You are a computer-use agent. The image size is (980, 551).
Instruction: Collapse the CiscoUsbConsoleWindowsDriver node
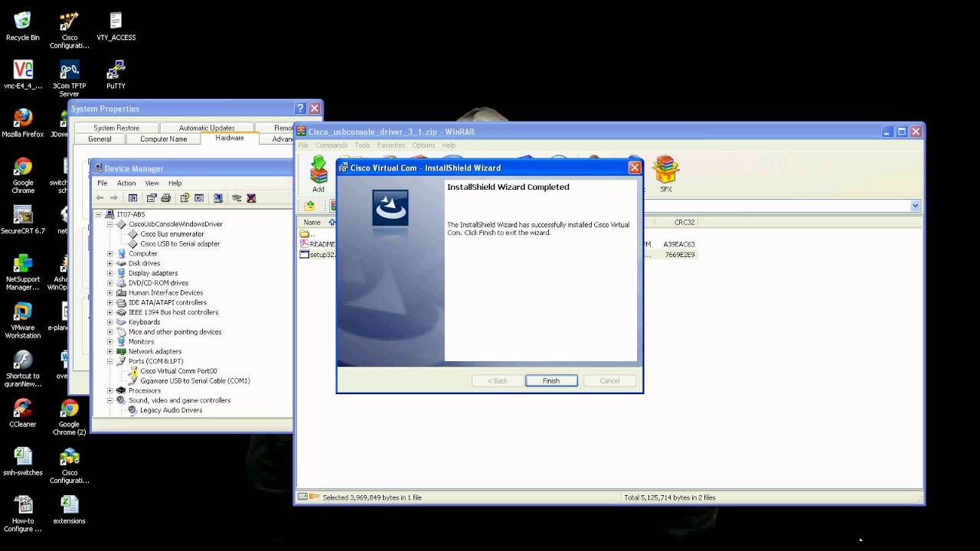110,224
